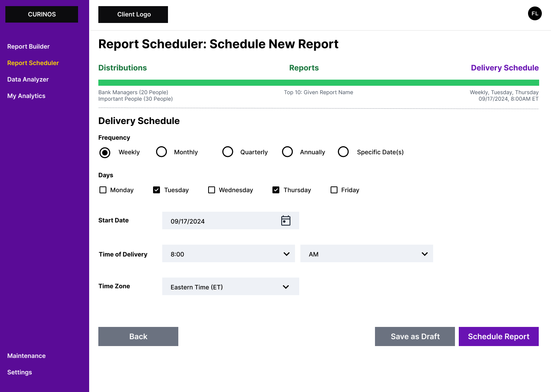Select the Monthly frequency option
Screen dimensions: 551x392
[x=161, y=152]
